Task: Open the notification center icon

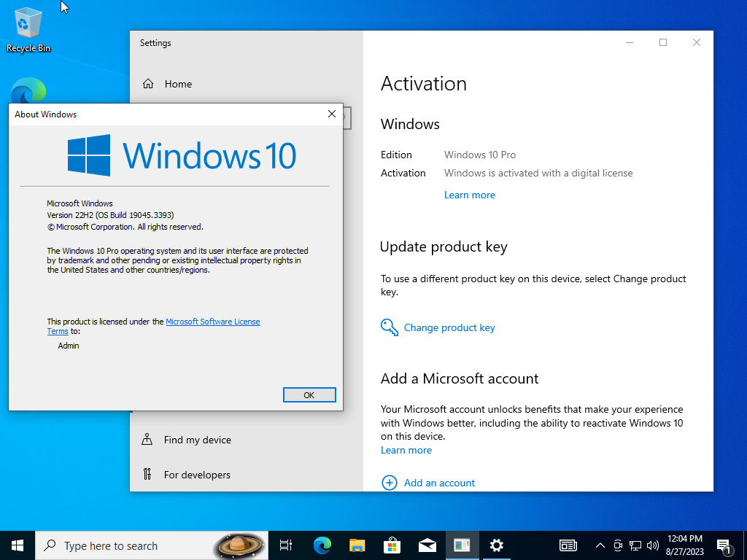Action: click(x=724, y=545)
